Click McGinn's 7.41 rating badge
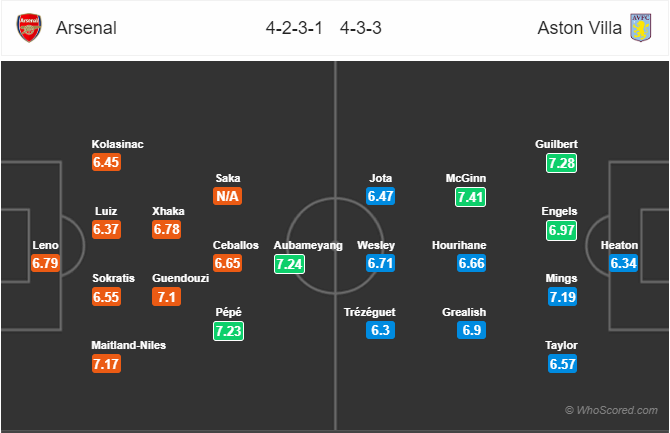The width and height of the screenshot is (670, 433). point(470,197)
